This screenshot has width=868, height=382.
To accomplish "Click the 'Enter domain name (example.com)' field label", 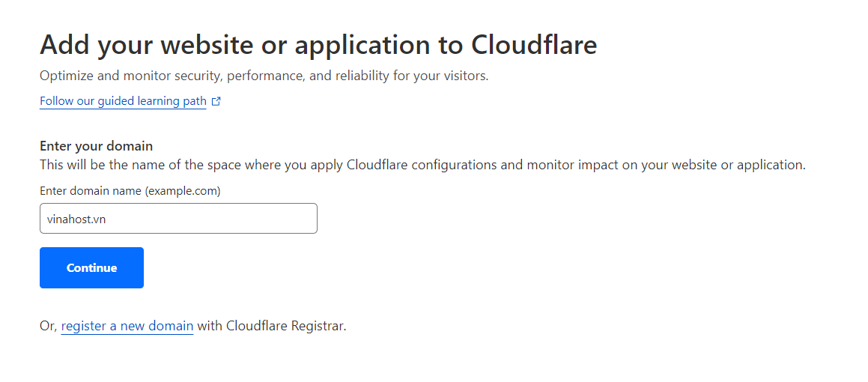I will (x=130, y=191).
